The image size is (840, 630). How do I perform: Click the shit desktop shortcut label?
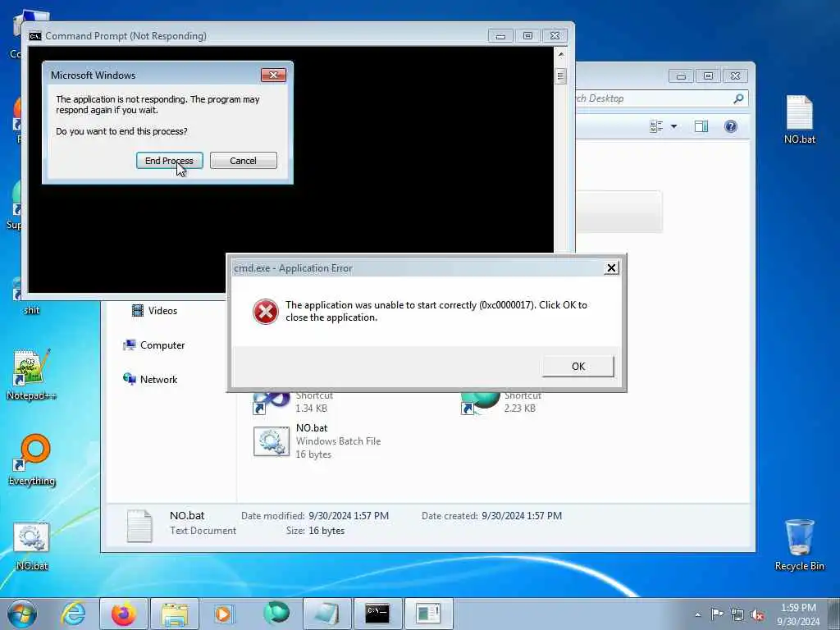pyautogui.click(x=32, y=310)
